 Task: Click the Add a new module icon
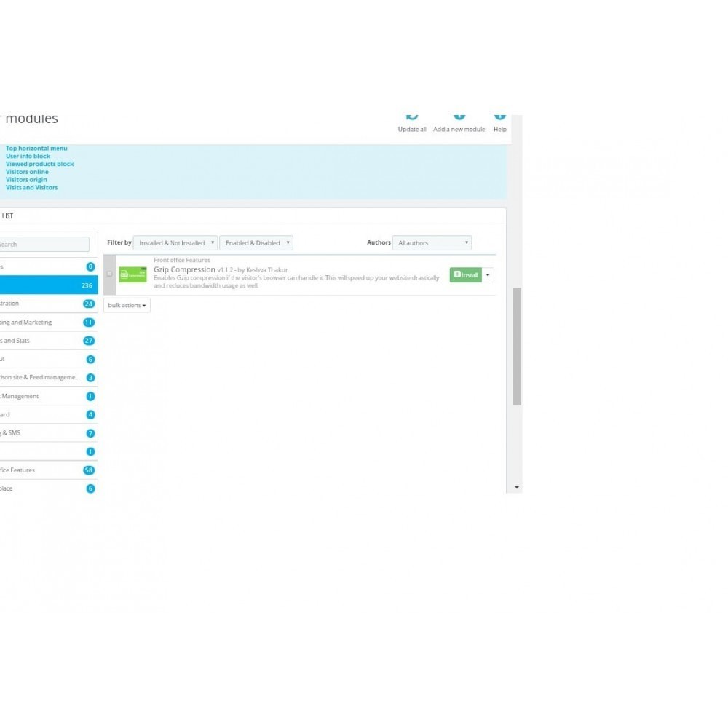pyautogui.click(x=459, y=116)
